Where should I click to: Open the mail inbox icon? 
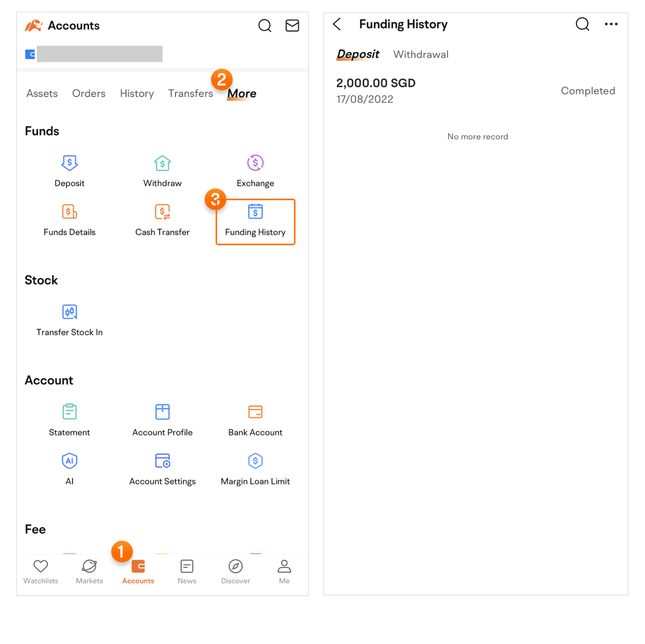point(292,26)
